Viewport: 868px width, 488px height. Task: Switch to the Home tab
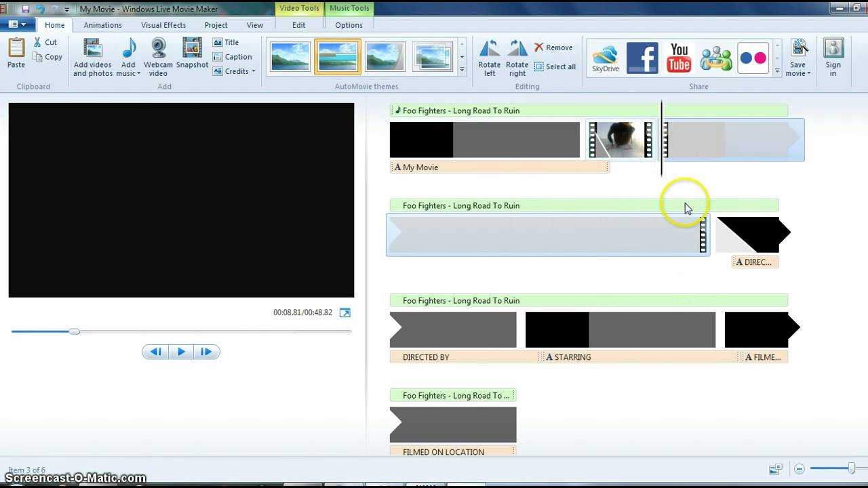pyautogui.click(x=55, y=25)
